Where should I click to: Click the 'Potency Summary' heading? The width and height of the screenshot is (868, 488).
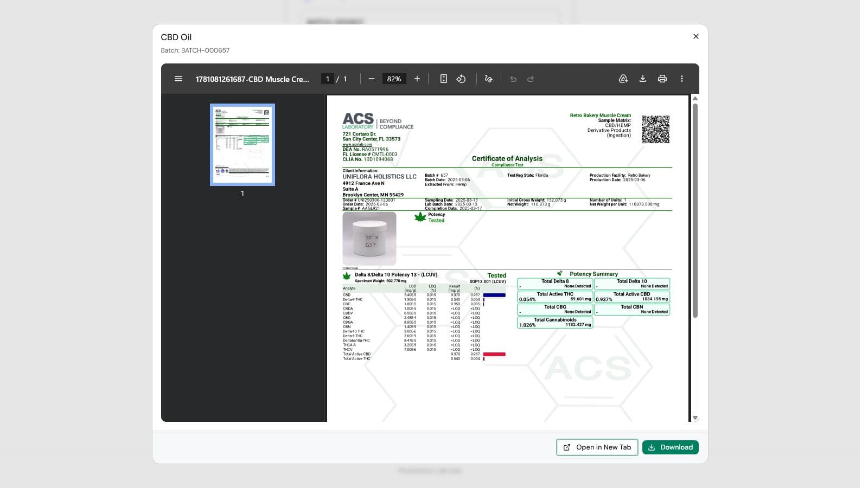coord(593,274)
